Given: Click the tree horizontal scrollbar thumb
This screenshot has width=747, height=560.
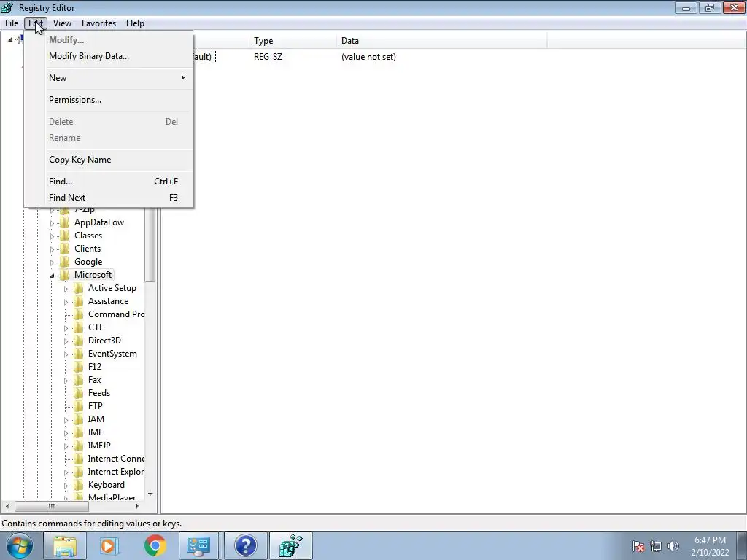Looking at the screenshot, I should (52, 506).
